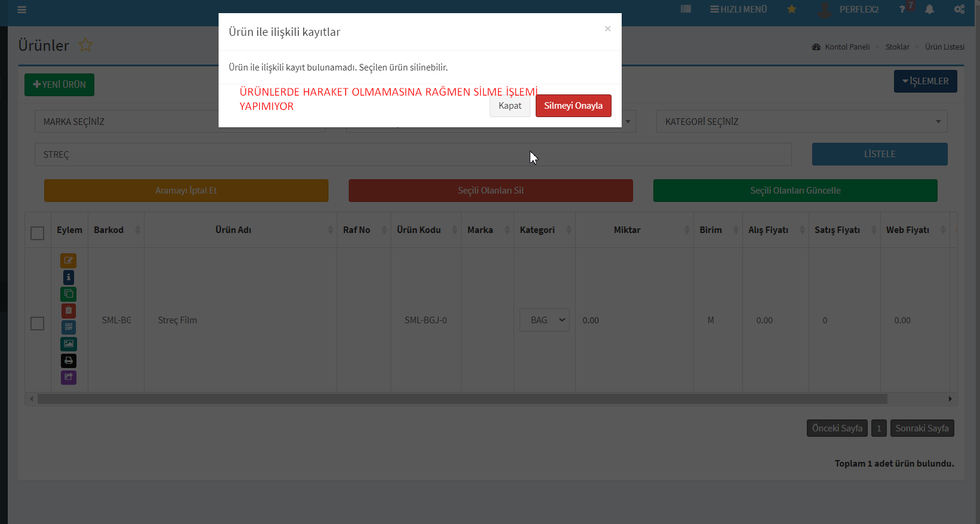Toggle the select-all checkbox in table header
This screenshot has height=524, width=980.
coord(37,233)
